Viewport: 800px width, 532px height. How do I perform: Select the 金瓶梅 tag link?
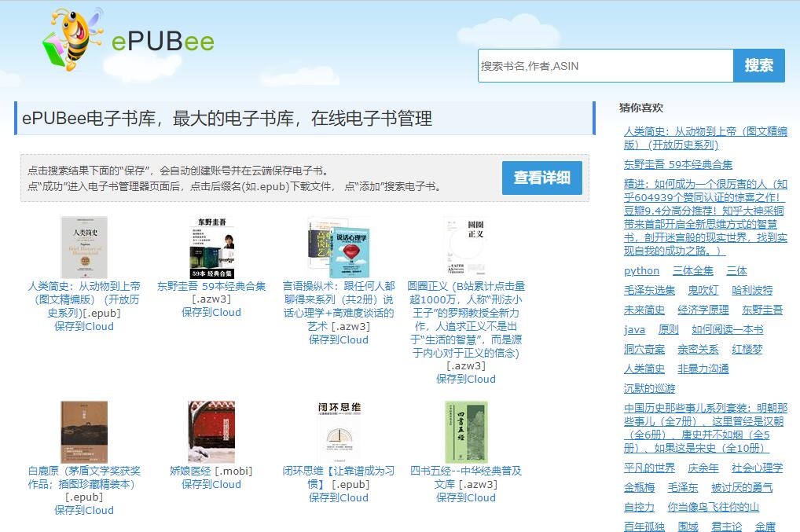click(639, 488)
